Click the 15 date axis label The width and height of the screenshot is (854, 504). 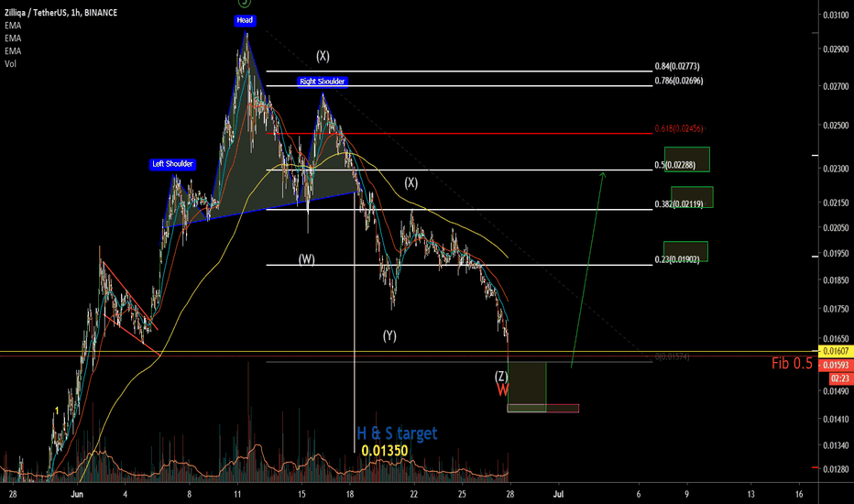pos(301,494)
